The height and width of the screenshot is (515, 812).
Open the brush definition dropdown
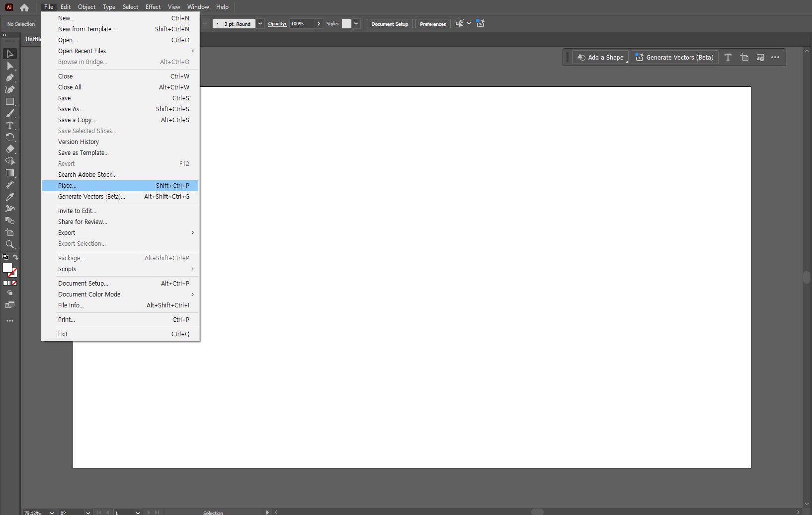click(260, 24)
